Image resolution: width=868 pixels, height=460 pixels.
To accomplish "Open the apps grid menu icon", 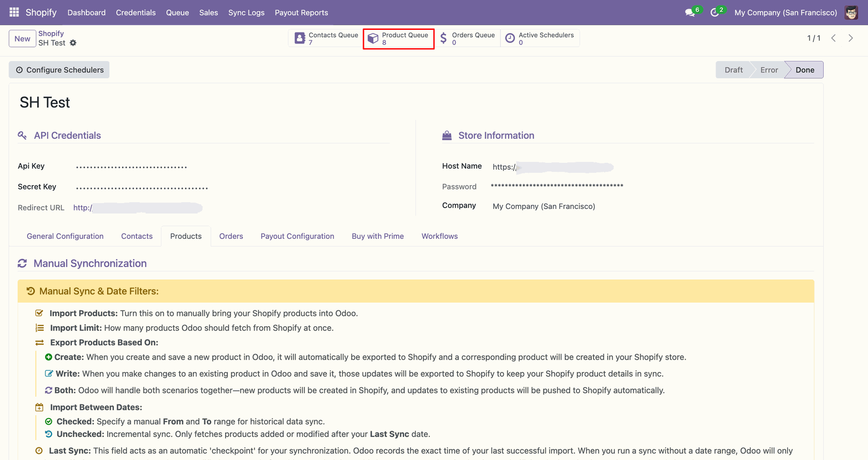I will pyautogui.click(x=14, y=12).
